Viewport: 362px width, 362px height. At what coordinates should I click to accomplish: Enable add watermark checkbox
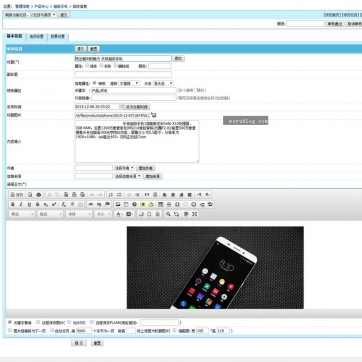coord(69,322)
